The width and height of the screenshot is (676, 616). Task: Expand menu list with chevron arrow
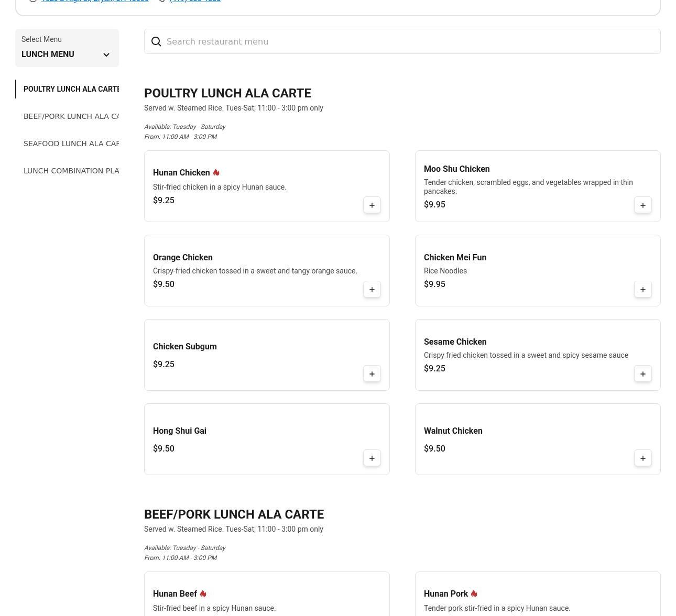click(106, 55)
